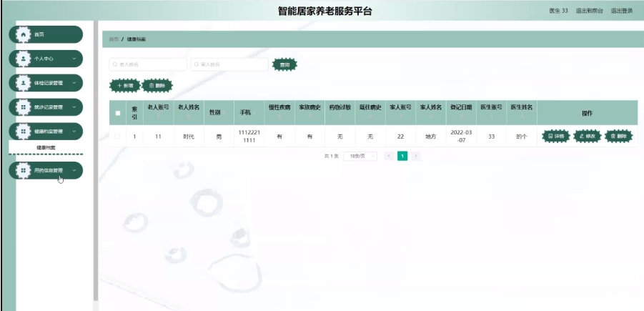The height and width of the screenshot is (311, 644).
Task: Click the 老人姓名 search input field
Action: 148,64
